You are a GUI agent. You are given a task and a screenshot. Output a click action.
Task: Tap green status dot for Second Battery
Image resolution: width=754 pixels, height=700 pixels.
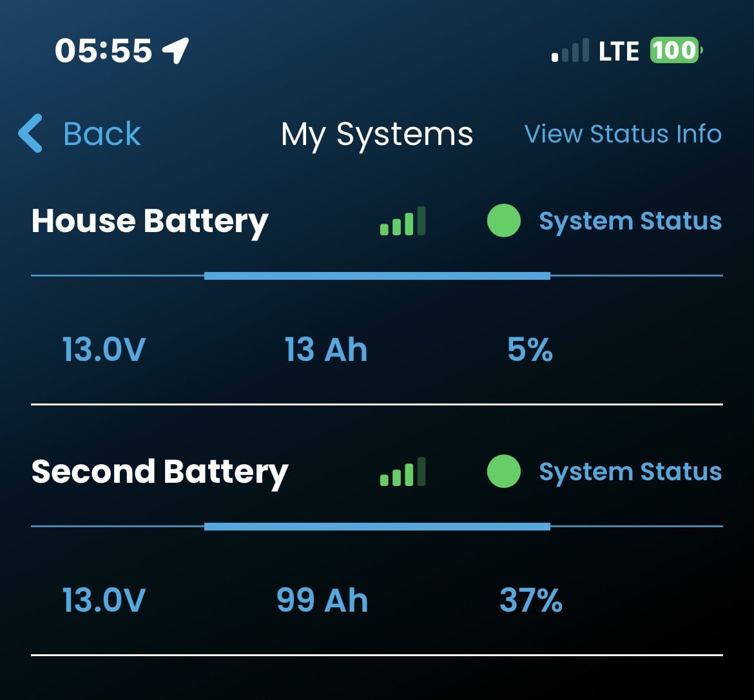pos(503,471)
